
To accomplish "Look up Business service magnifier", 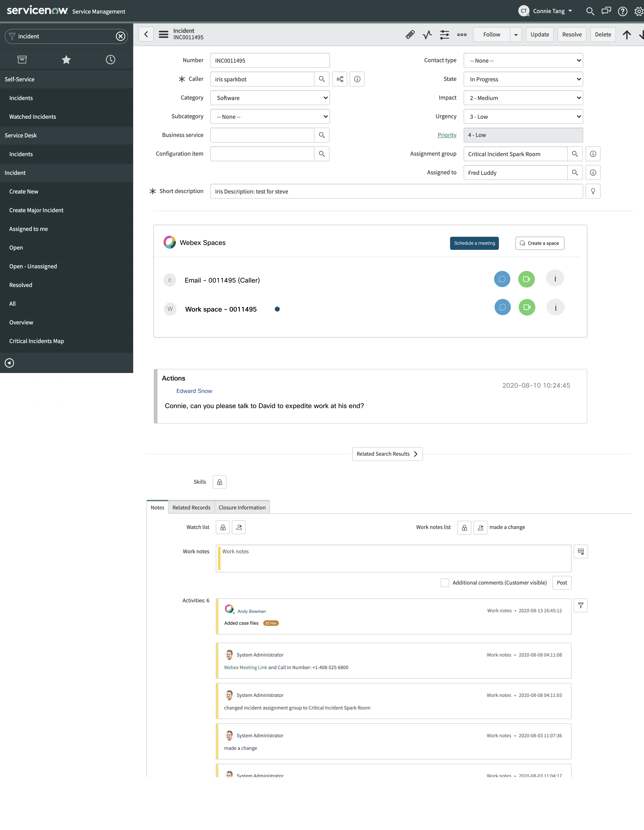I will (322, 135).
